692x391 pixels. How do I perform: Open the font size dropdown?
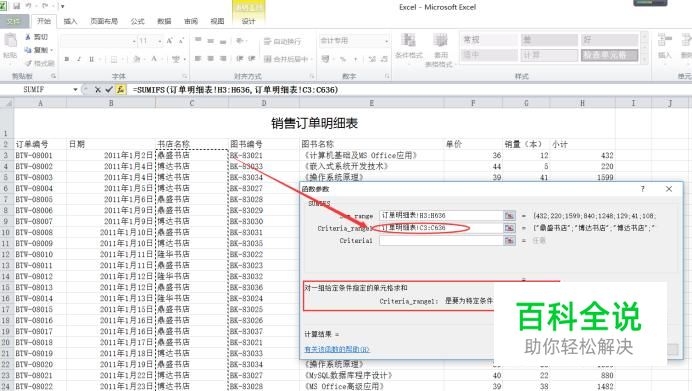coord(160,41)
